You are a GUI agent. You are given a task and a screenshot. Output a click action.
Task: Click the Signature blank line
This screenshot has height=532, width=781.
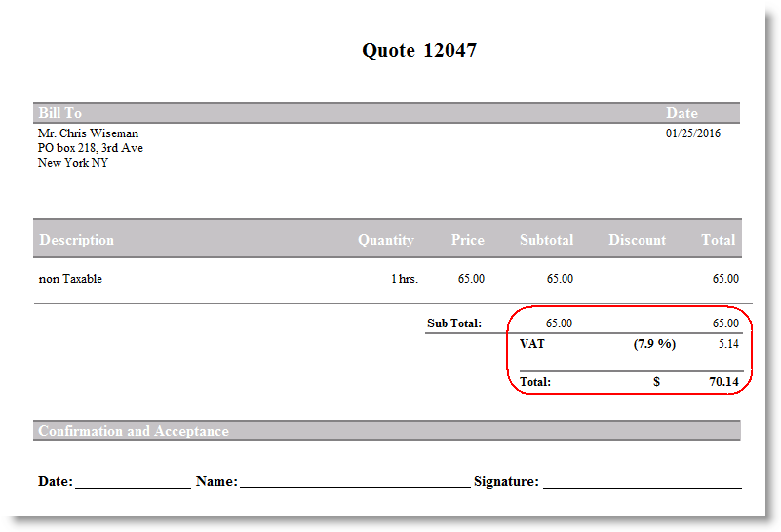click(x=642, y=481)
